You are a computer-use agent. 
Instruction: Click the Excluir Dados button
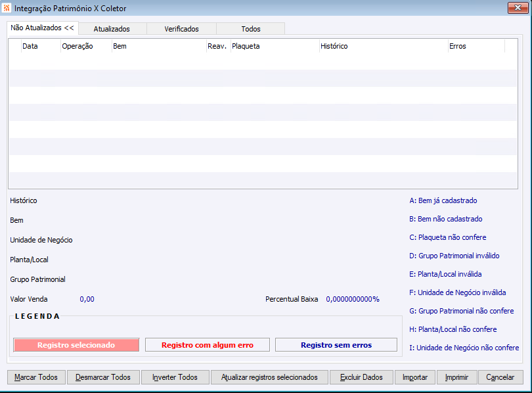click(x=361, y=377)
